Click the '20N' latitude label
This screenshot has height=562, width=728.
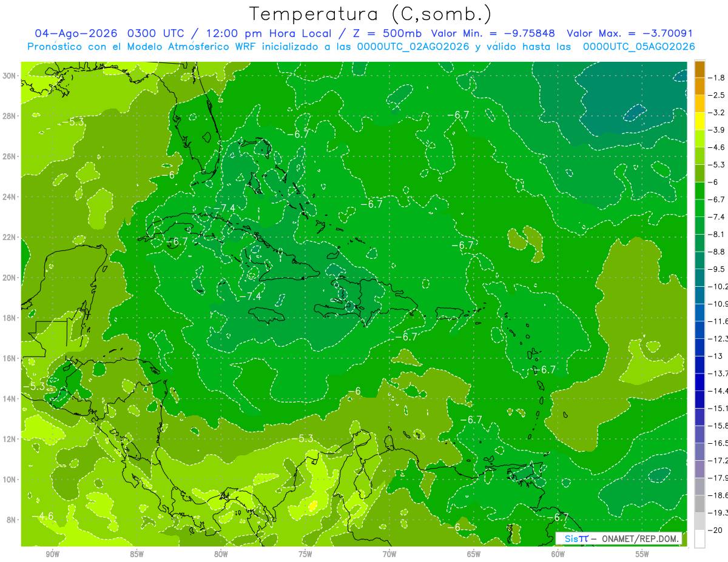(10, 278)
